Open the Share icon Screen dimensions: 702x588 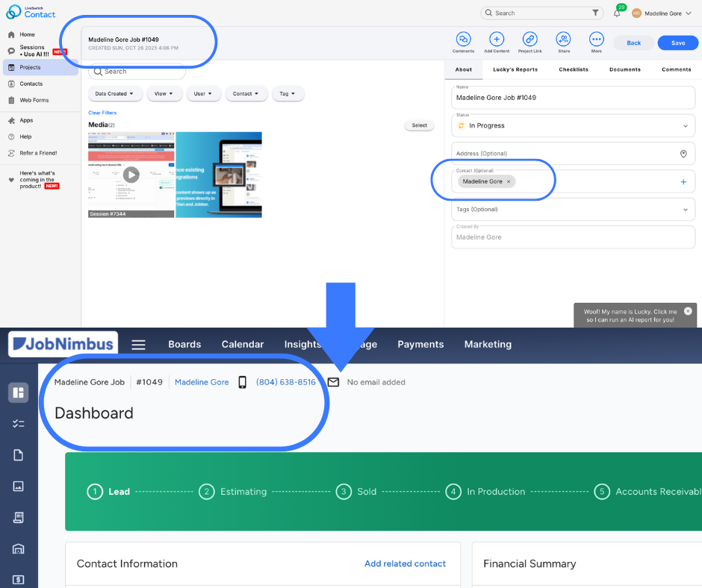(563, 40)
